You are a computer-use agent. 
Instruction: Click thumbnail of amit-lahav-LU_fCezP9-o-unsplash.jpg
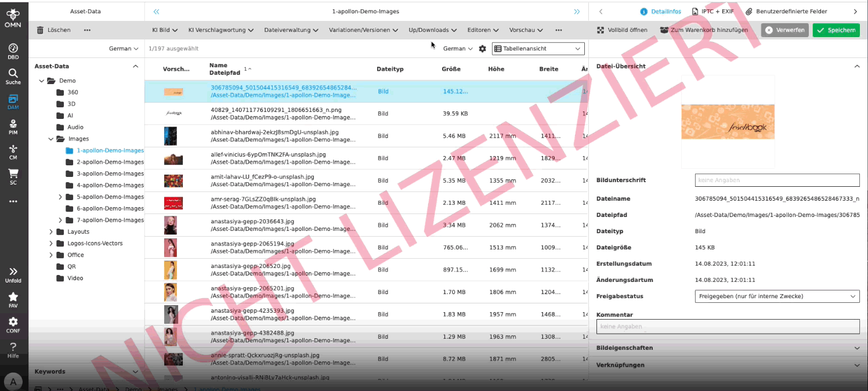click(x=173, y=180)
